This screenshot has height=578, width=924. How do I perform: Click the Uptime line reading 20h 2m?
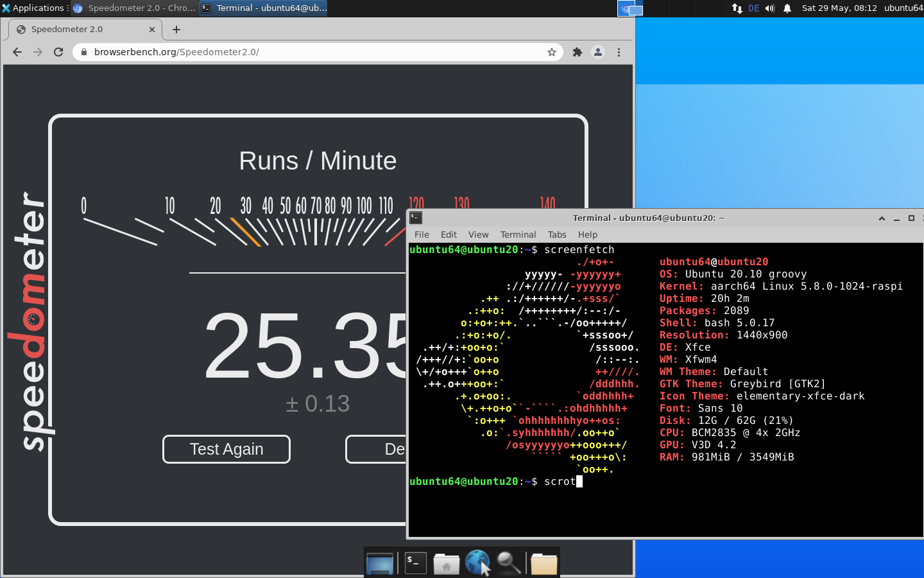click(x=704, y=299)
